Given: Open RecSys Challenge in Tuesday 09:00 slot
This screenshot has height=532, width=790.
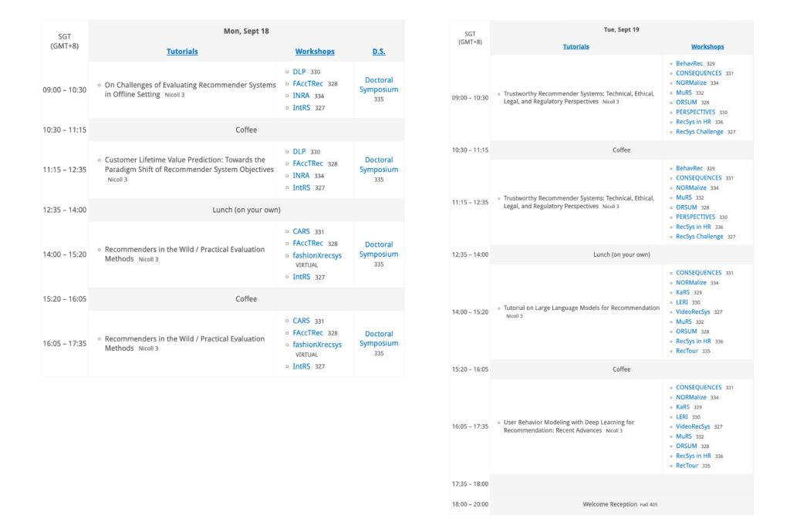Looking at the screenshot, I should pyautogui.click(x=700, y=132).
